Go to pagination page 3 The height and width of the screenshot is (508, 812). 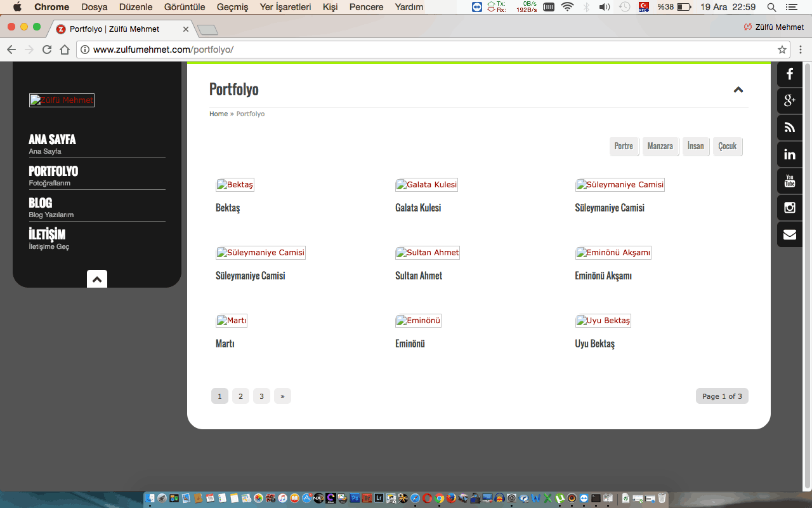pyautogui.click(x=261, y=396)
